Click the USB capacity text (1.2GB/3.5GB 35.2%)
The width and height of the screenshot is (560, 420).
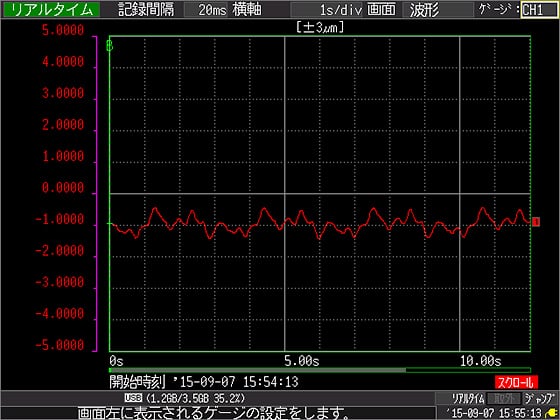point(195,398)
